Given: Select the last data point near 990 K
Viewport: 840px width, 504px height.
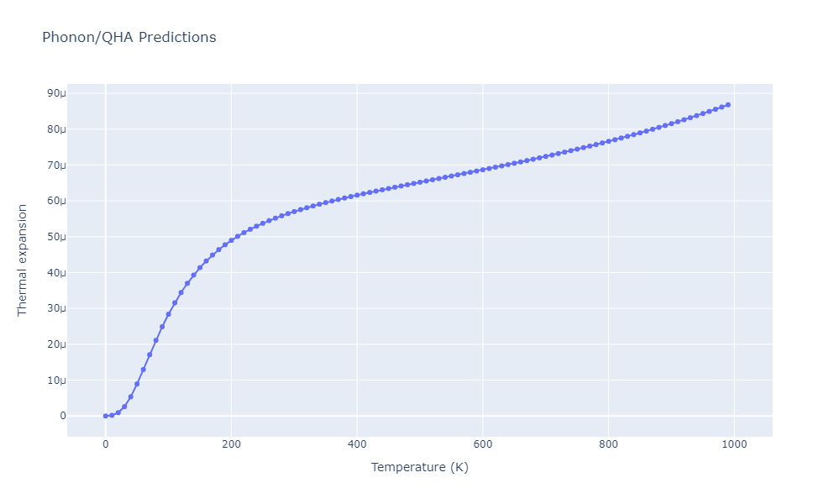Looking at the screenshot, I should pyautogui.click(x=727, y=105).
